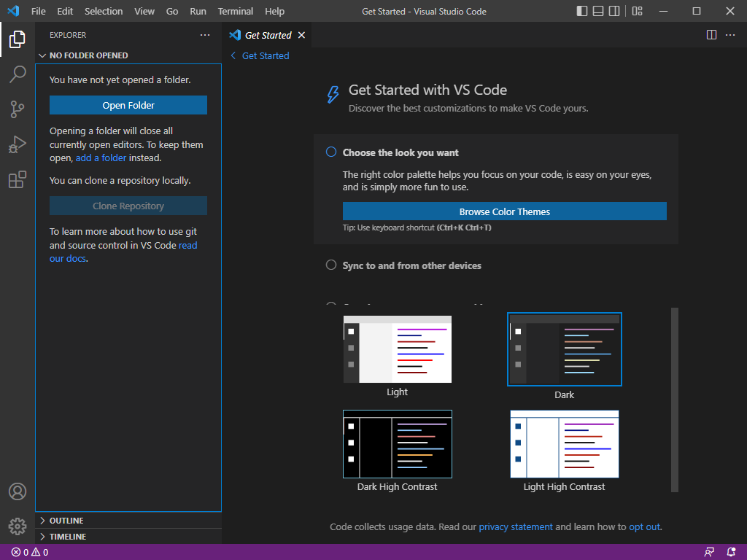
Task: Open the privacy statement link
Action: (x=516, y=526)
